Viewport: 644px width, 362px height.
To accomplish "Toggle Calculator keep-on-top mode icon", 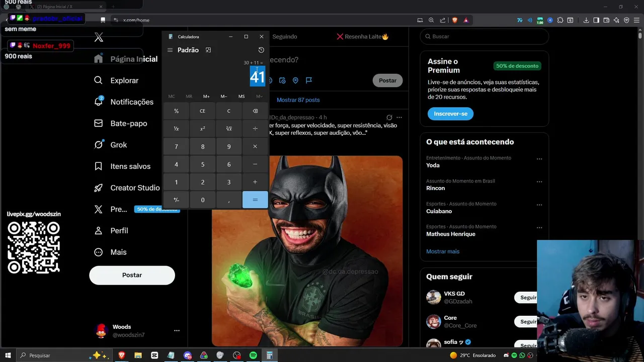I will (x=208, y=50).
